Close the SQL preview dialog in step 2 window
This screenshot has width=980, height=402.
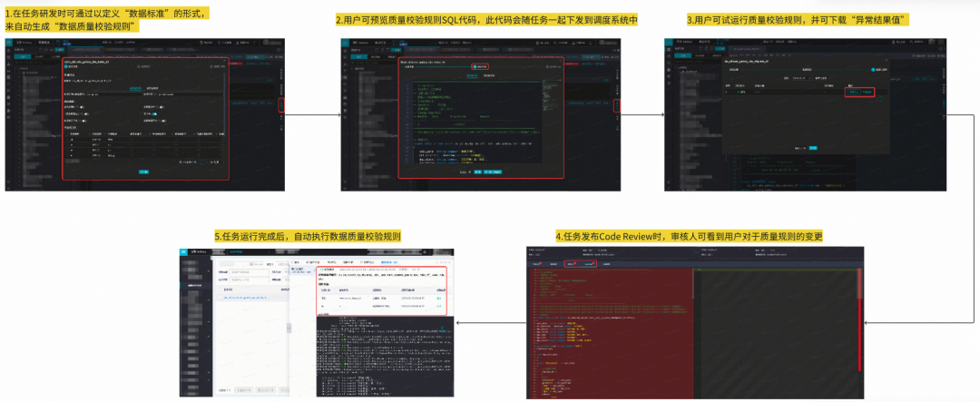coord(560,62)
